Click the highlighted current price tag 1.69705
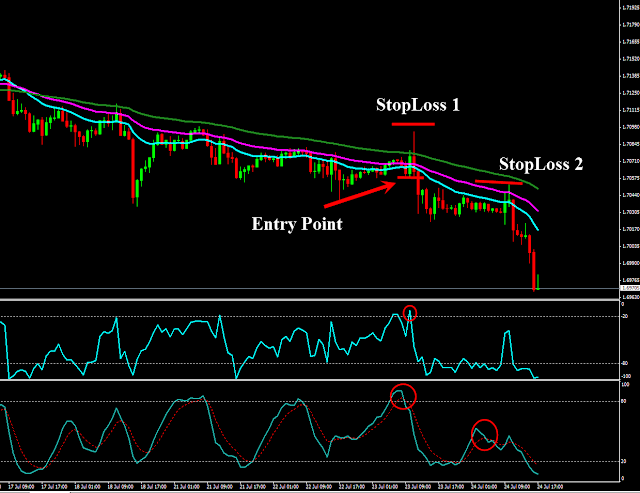Screen dimensions: 640x493 630,288
